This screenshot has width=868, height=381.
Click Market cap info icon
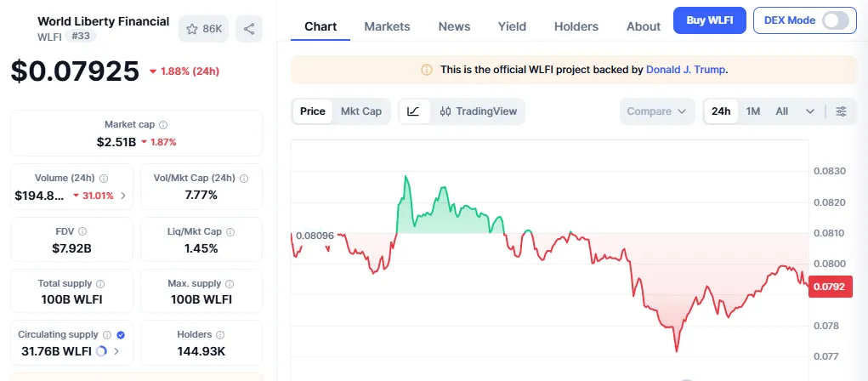point(163,124)
